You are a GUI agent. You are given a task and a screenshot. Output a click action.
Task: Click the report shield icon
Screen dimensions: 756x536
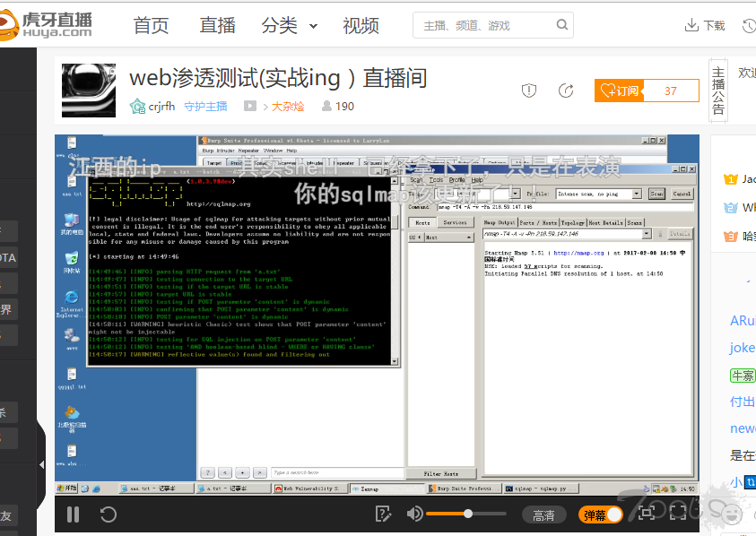[529, 91]
